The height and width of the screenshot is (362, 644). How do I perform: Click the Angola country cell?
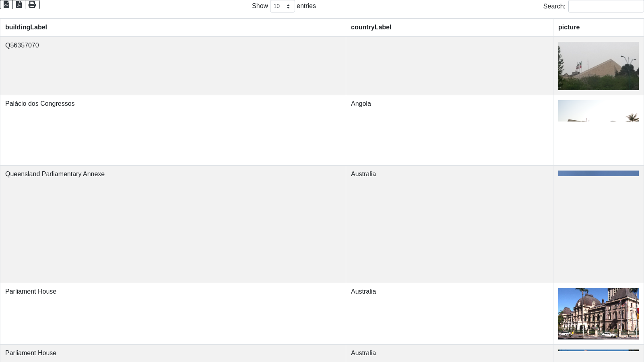(x=361, y=104)
